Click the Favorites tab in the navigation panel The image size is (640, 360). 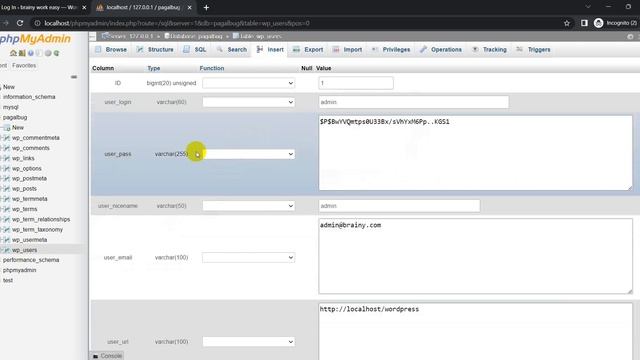click(x=24, y=65)
